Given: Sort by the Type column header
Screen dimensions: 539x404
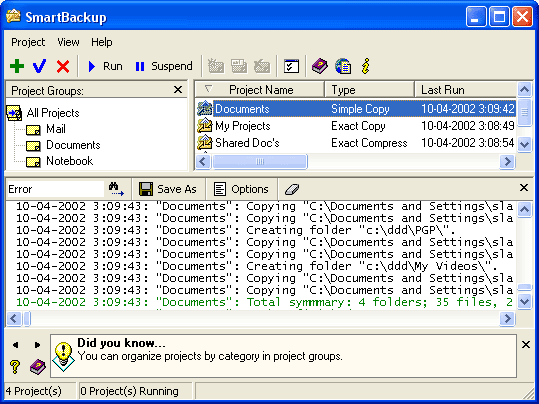Looking at the screenshot, I should pyautogui.click(x=369, y=90).
